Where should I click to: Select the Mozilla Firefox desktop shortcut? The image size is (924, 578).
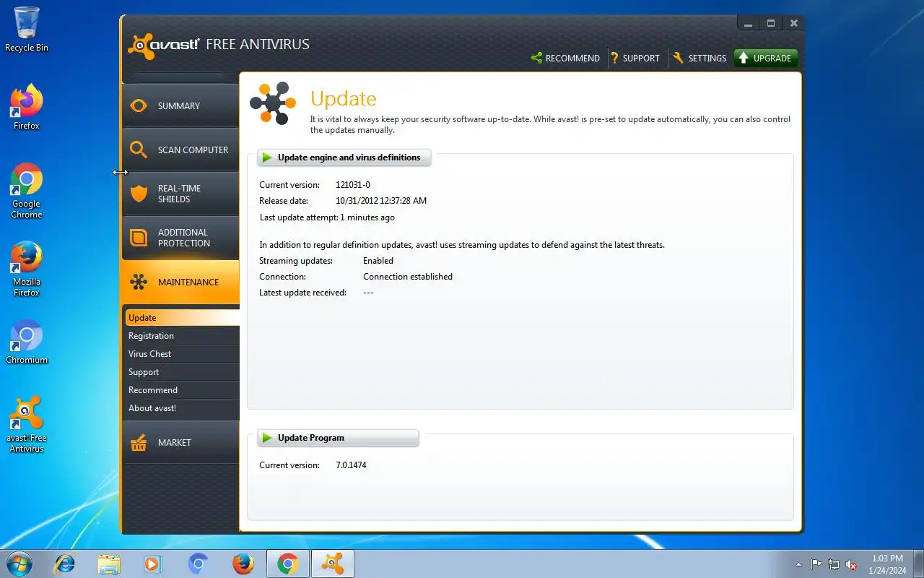click(27, 269)
